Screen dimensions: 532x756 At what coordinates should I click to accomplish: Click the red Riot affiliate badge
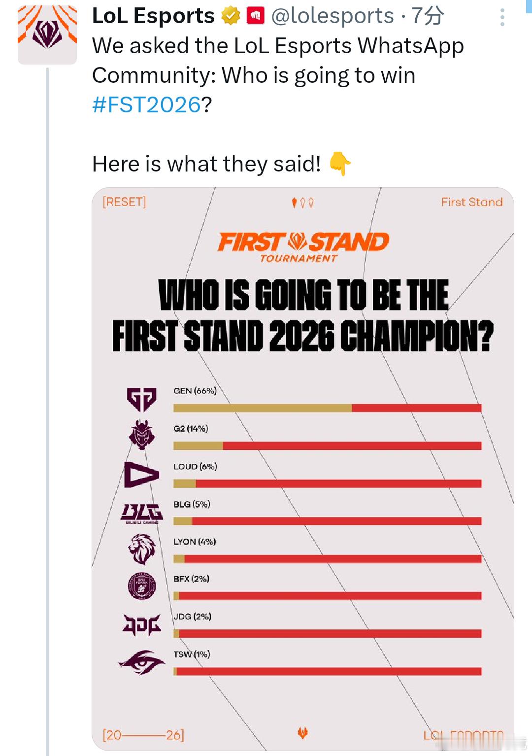[256, 16]
